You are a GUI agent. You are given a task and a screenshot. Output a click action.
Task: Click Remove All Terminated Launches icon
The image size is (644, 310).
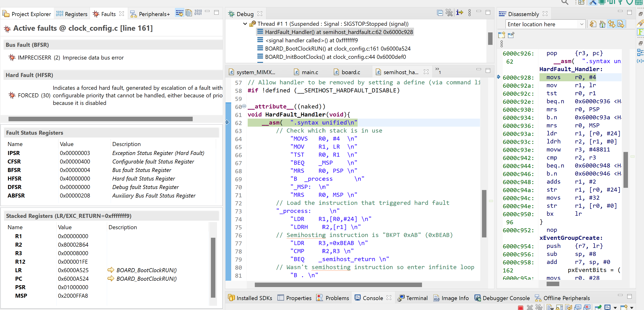pos(449,13)
